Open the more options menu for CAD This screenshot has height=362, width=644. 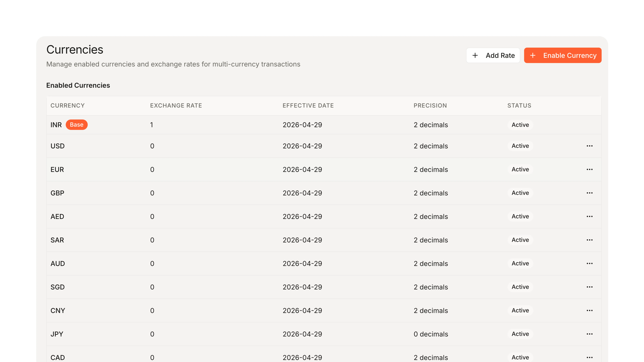point(589,357)
